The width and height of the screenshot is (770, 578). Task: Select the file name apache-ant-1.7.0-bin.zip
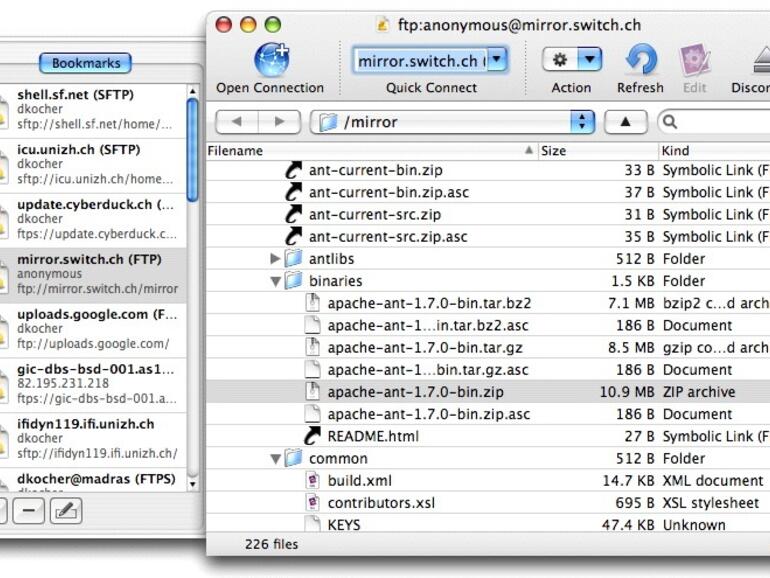415,392
